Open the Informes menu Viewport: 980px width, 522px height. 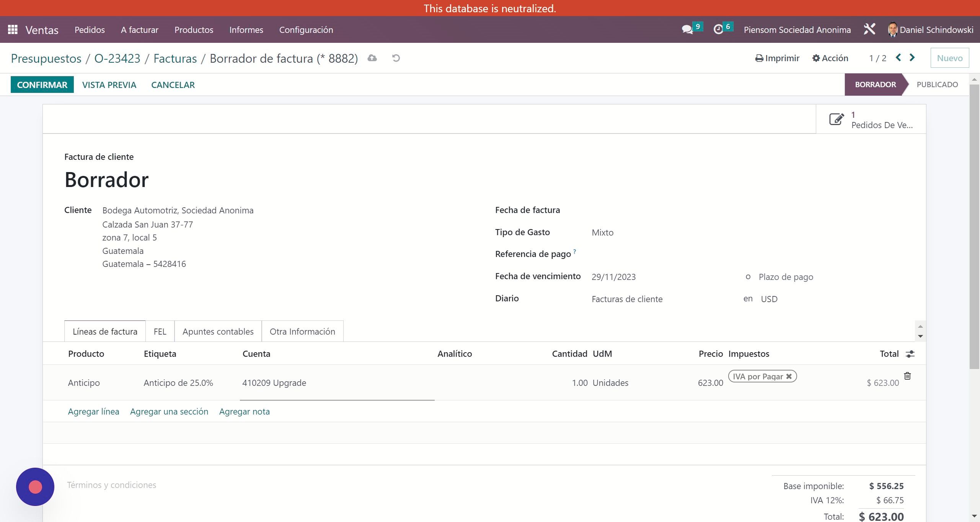[x=246, y=30]
